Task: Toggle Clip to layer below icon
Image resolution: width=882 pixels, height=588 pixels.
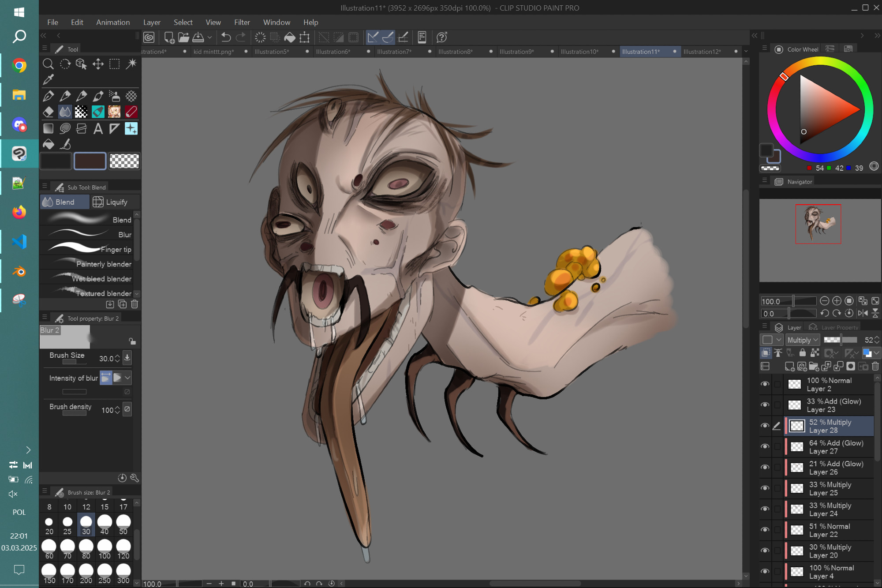Action: [766, 353]
